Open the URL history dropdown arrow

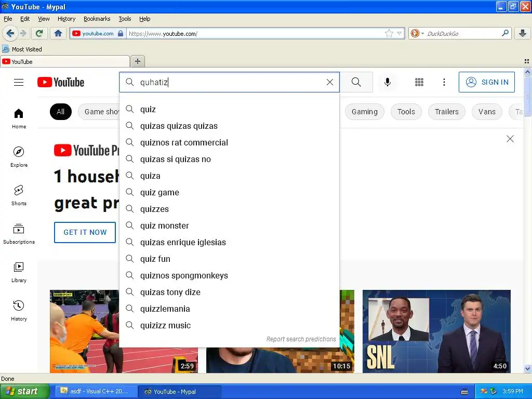400,33
